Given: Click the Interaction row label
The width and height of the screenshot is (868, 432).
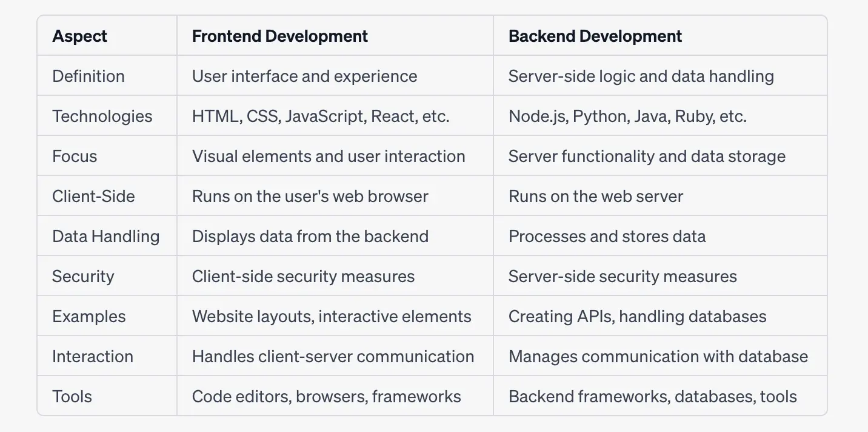Looking at the screenshot, I should click(x=92, y=357).
